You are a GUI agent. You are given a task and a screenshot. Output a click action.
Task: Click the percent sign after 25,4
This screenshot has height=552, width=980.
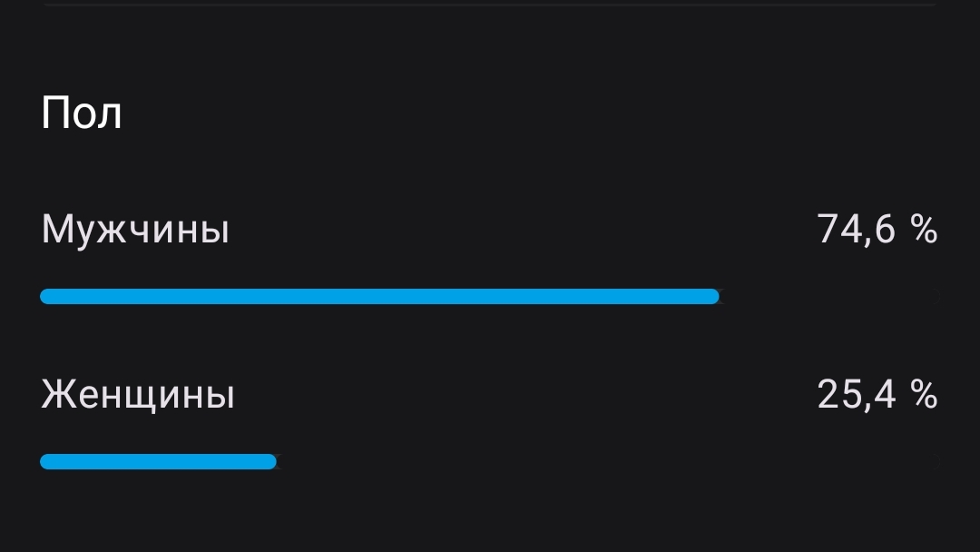pos(925,395)
